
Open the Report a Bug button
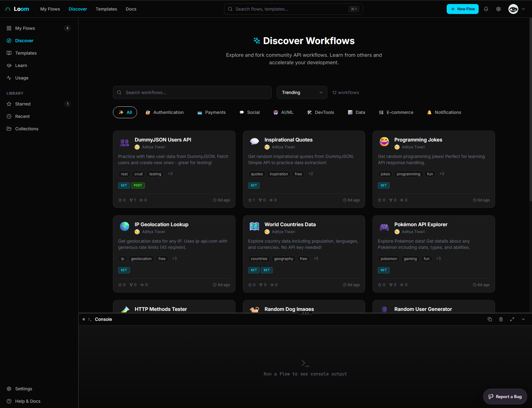point(505,396)
